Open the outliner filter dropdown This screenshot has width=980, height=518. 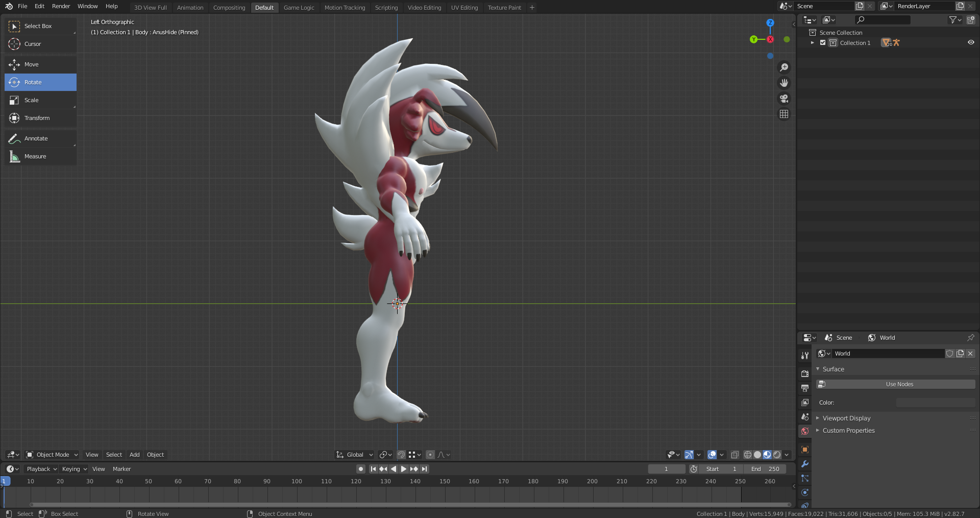(x=955, y=20)
